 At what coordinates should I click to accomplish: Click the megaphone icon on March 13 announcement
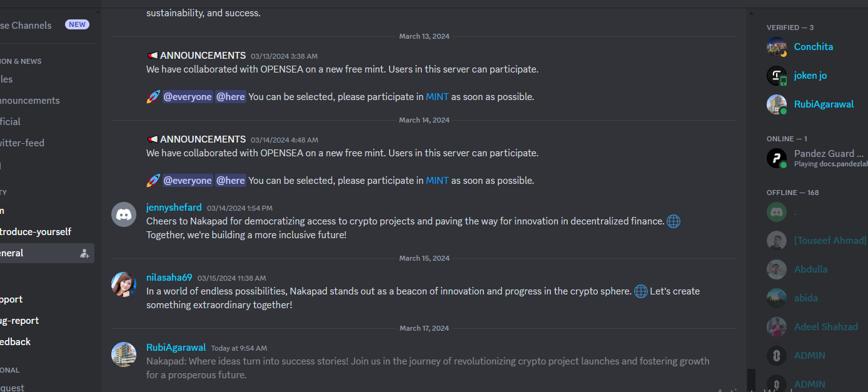tap(152, 56)
